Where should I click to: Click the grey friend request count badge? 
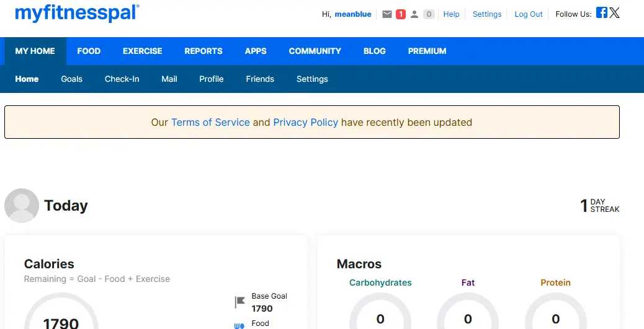point(429,14)
